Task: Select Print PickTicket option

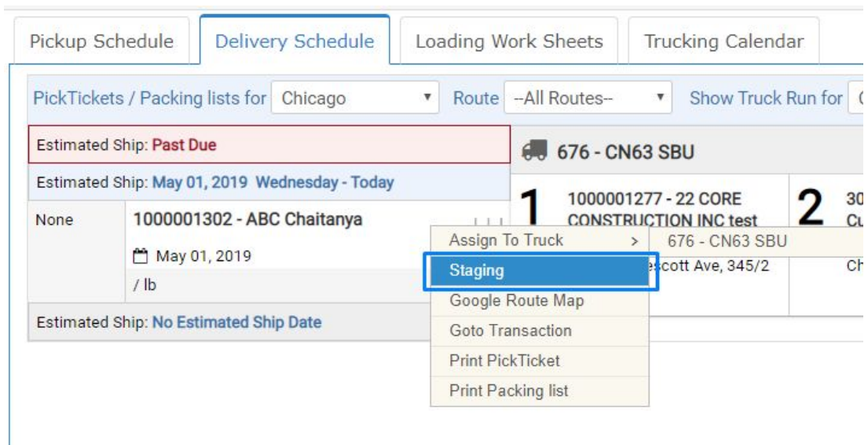Action: (x=540, y=361)
